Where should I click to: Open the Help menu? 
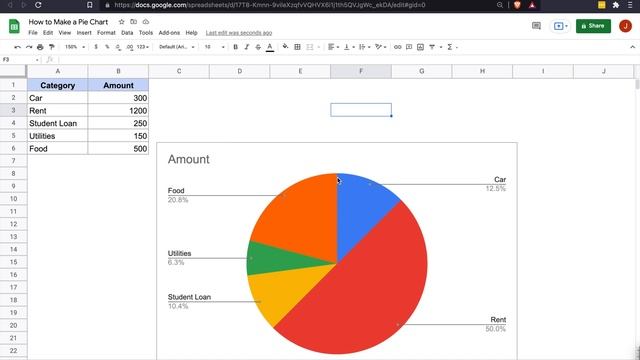[191, 33]
